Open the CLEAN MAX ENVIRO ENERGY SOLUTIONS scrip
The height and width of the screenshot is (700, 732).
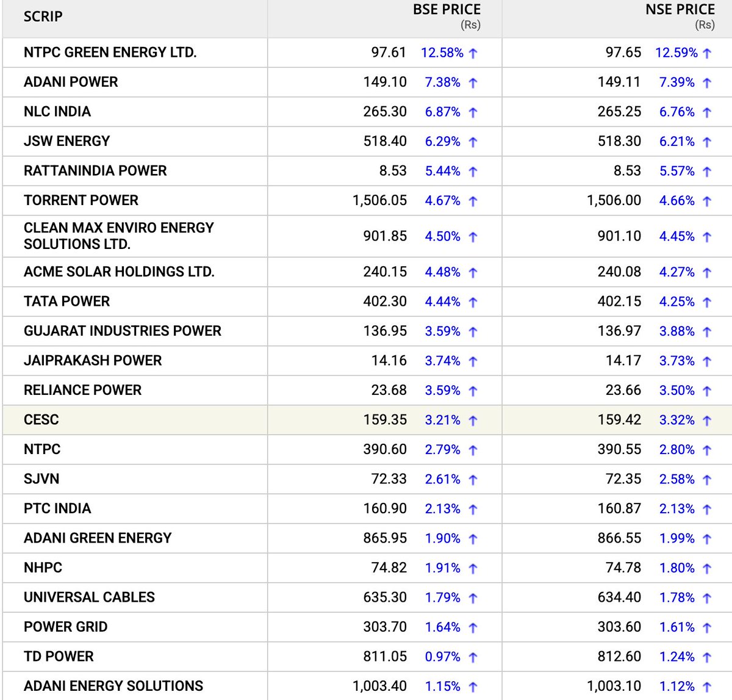(119, 236)
